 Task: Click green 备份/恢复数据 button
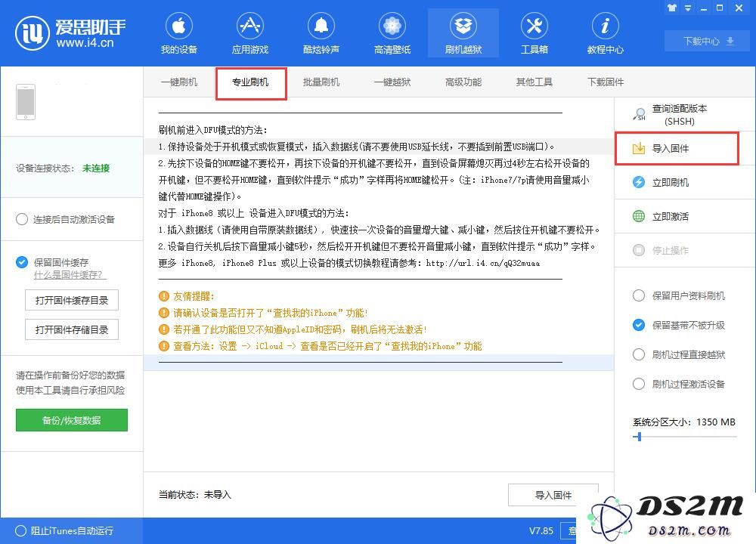tap(72, 420)
